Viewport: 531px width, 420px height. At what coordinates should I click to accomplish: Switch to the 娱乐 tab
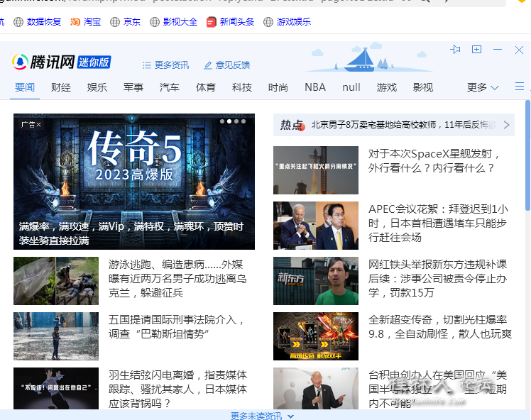97,87
